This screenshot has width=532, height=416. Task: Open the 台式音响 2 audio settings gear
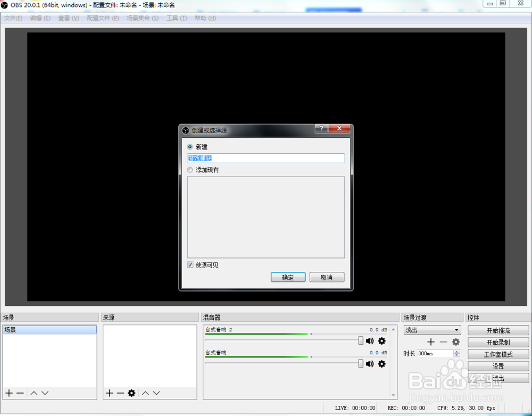pos(381,340)
